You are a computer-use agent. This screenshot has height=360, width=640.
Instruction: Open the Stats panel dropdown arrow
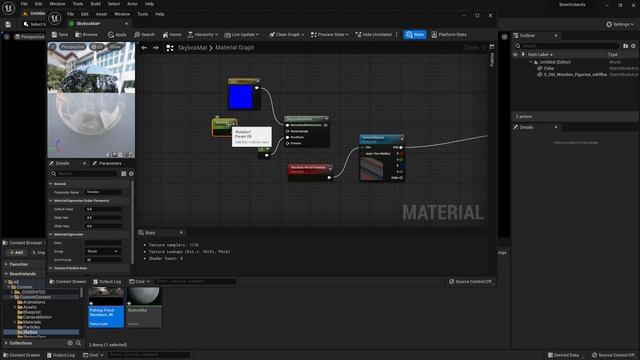181,233
